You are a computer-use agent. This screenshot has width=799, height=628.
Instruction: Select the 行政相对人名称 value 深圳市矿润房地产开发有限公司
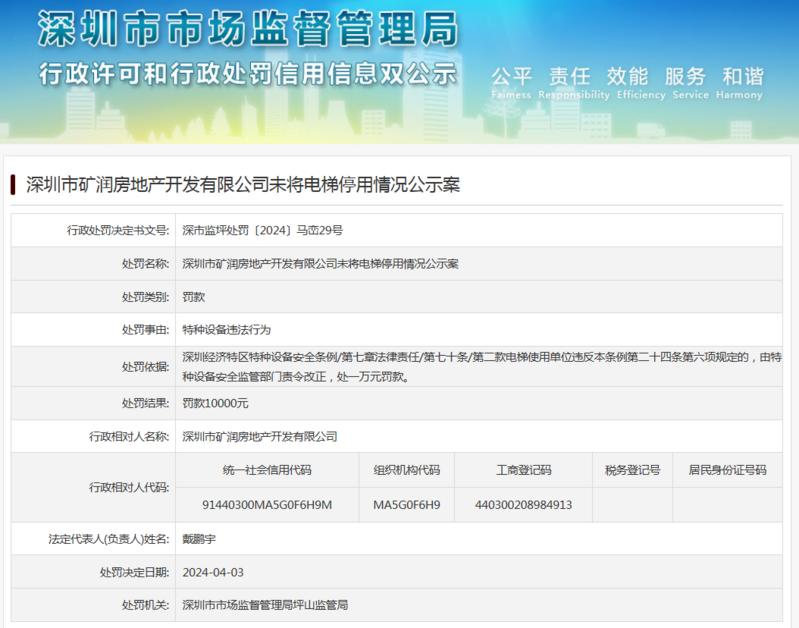click(260, 436)
